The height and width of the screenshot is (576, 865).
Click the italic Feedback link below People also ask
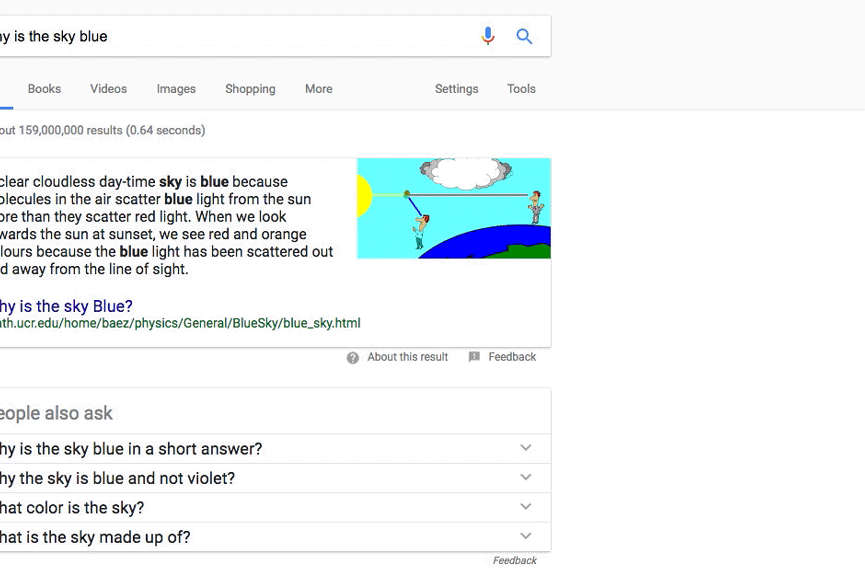515,561
